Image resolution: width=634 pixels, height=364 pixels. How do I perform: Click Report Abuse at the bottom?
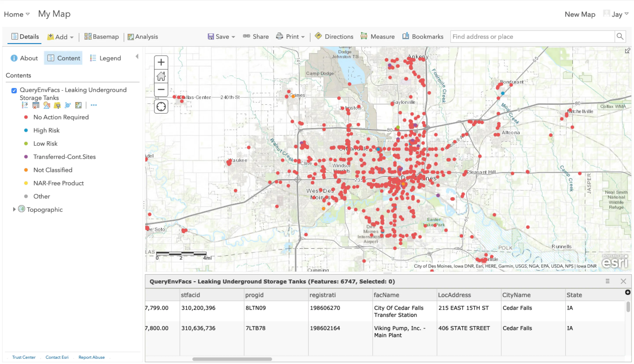click(x=92, y=357)
